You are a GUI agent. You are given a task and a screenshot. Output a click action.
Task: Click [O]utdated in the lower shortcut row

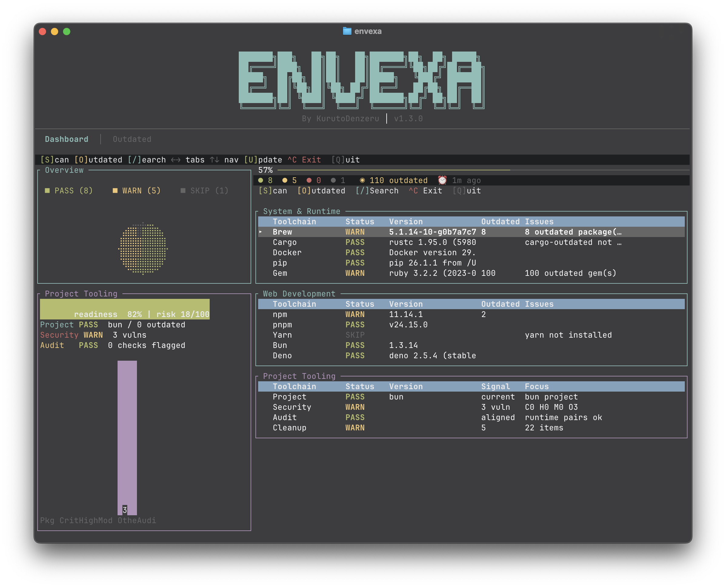[x=321, y=191]
